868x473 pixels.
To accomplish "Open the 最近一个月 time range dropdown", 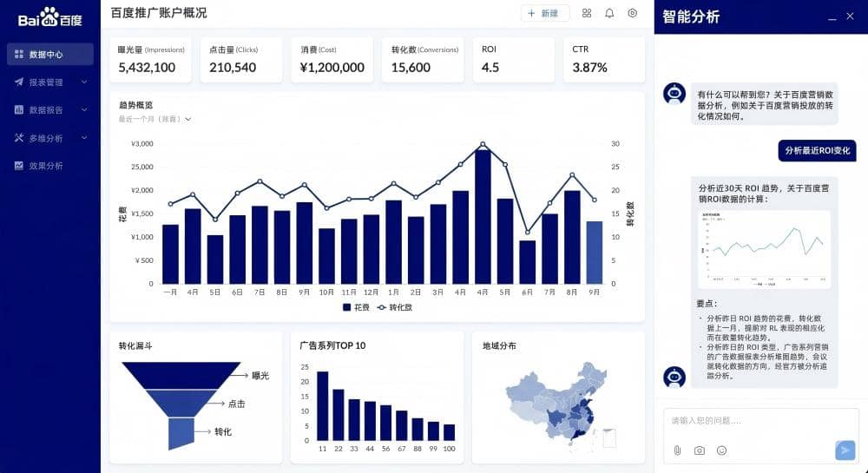I will pyautogui.click(x=155, y=119).
